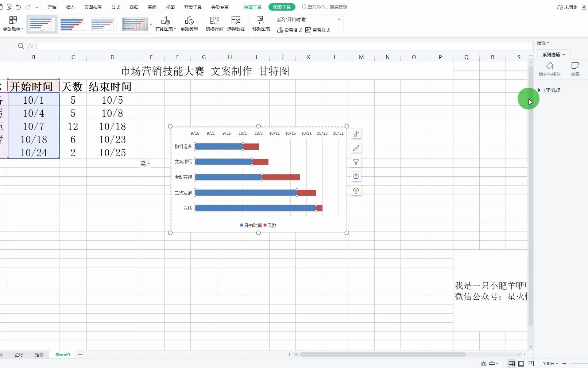This screenshot has width=588, height=368.
Task: Select the second chart style thumbnail
Action: point(73,24)
